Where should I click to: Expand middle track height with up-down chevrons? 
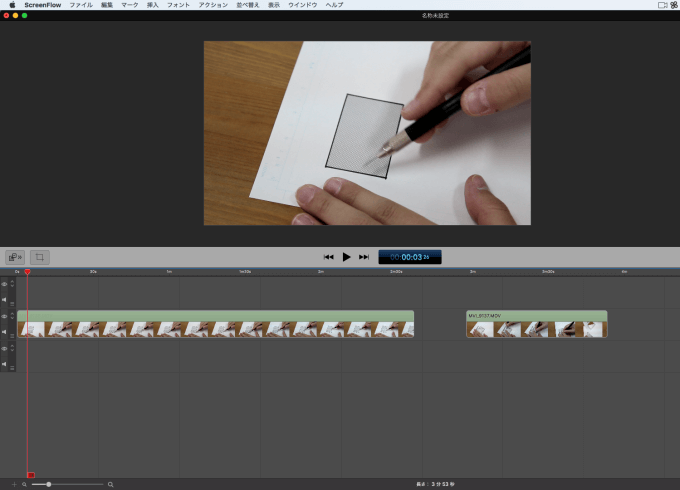[x=12, y=316]
